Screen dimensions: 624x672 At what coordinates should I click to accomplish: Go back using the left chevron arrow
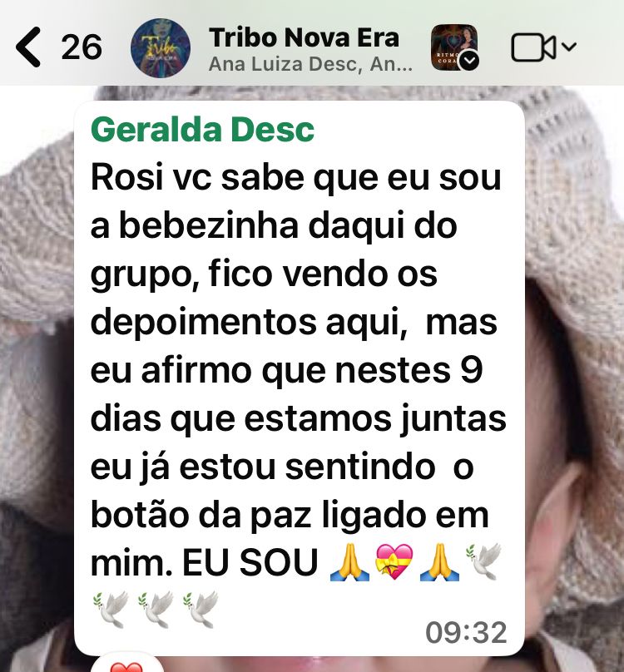(28, 47)
